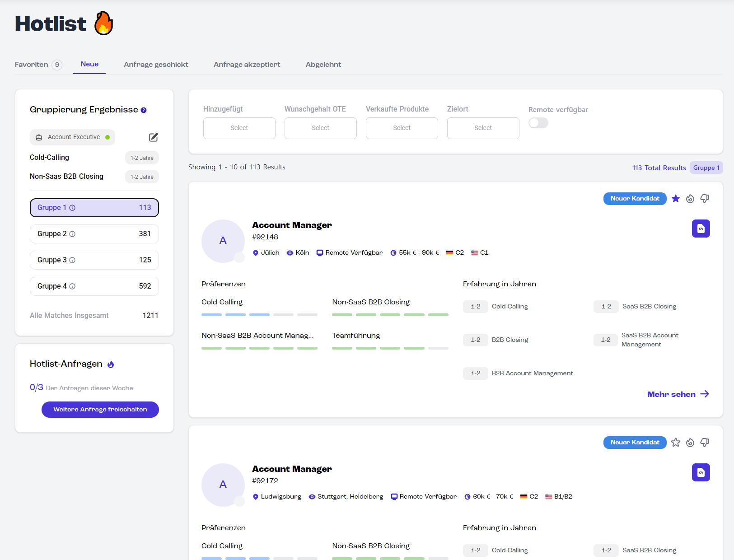The width and height of the screenshot is (734, 560).
Task: Send hotlist request to candidate #92172
Action: click(690, 443)
